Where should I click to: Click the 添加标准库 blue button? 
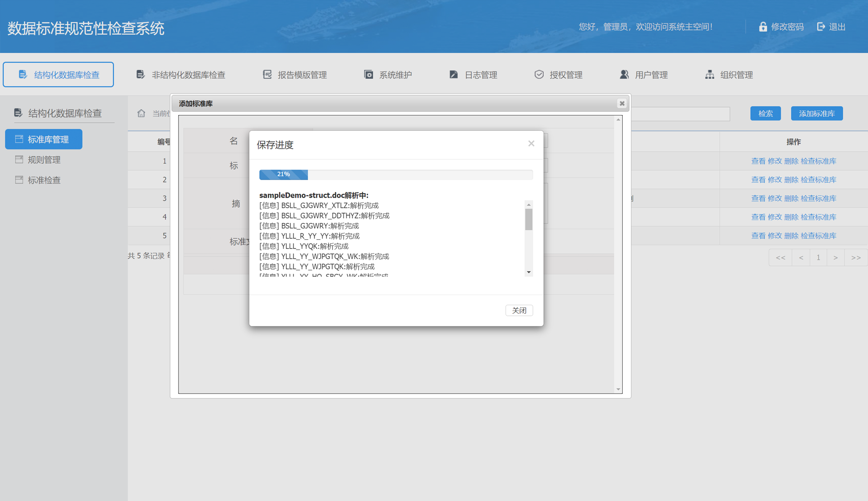[817, 114]
